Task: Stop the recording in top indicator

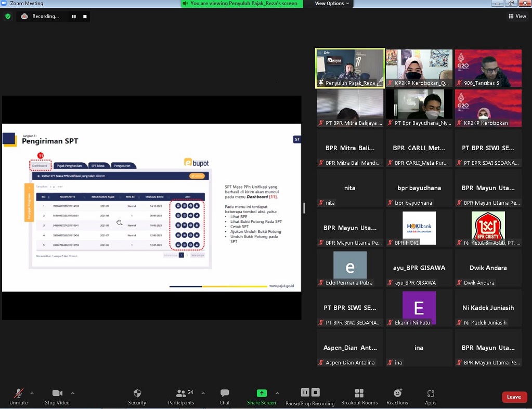Action: point(85,17)
